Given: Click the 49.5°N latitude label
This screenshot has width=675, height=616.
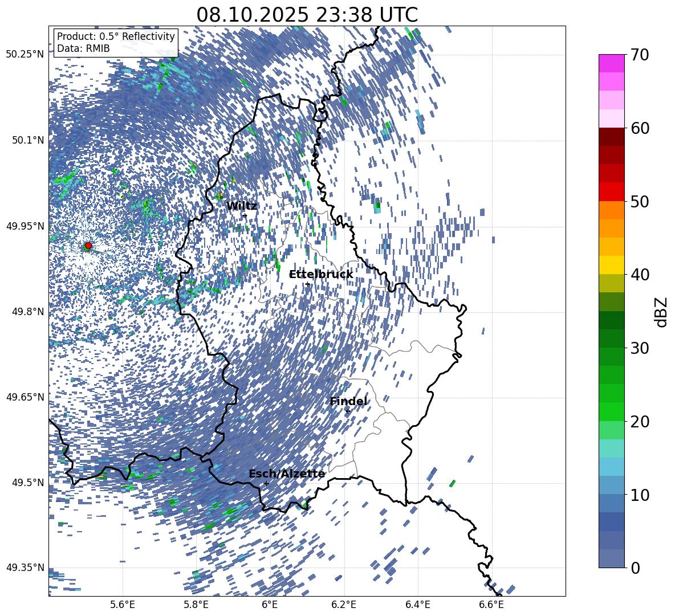Looking at the screenshot, I should [x=28, y=482].
